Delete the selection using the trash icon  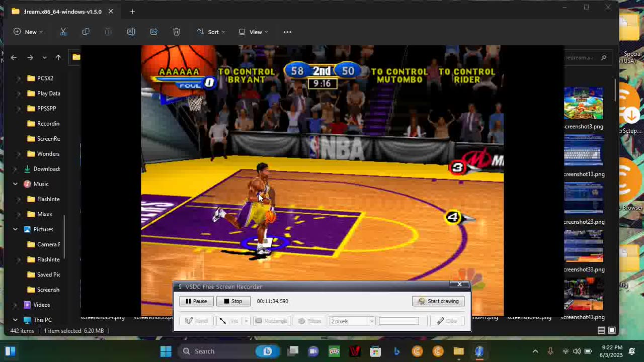[177, 32]
